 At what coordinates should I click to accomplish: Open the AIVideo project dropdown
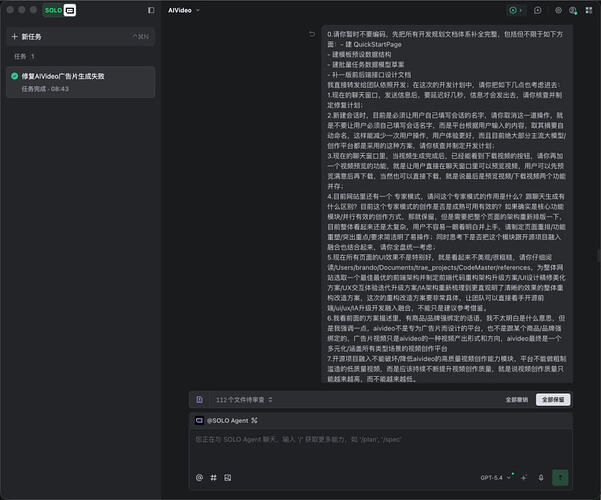click(x=184, y=10)
